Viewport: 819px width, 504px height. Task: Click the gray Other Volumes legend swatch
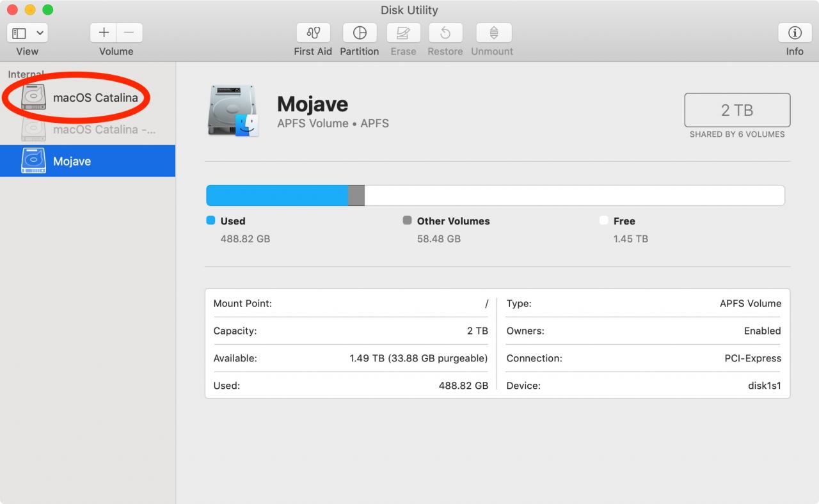[407, 220]
